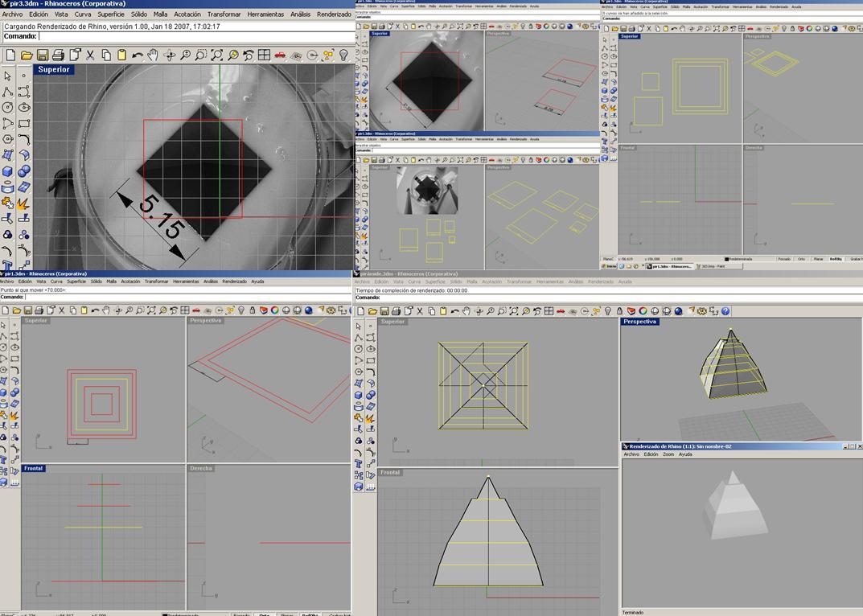
Task: Toggle Forzado in top-right Rhino status bar
Action: 784,259
